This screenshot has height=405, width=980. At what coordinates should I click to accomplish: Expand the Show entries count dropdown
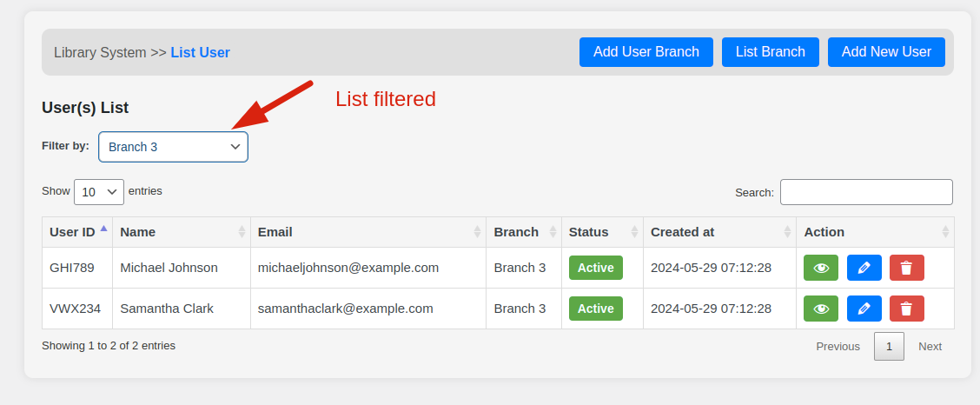pos(98,192)
